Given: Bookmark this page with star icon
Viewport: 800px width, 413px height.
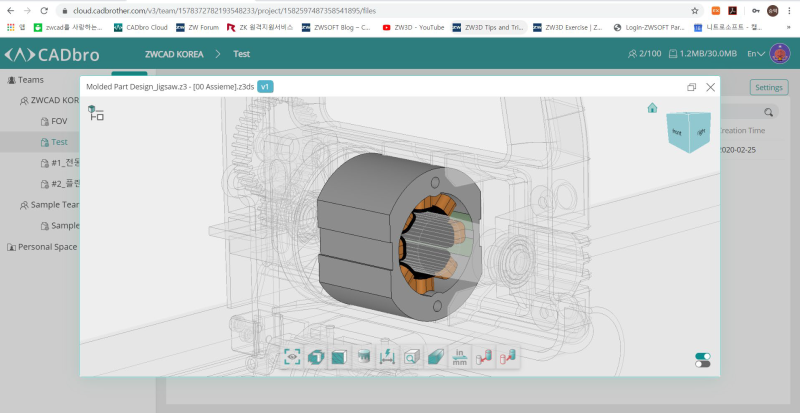Looking at the screenshot, I should (x=695, y=11).
